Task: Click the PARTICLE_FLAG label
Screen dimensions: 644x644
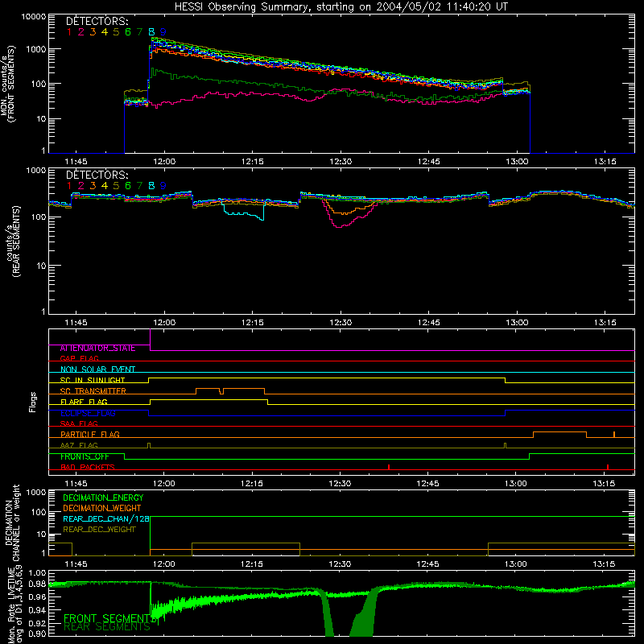Action: click(x=90, y=434)
